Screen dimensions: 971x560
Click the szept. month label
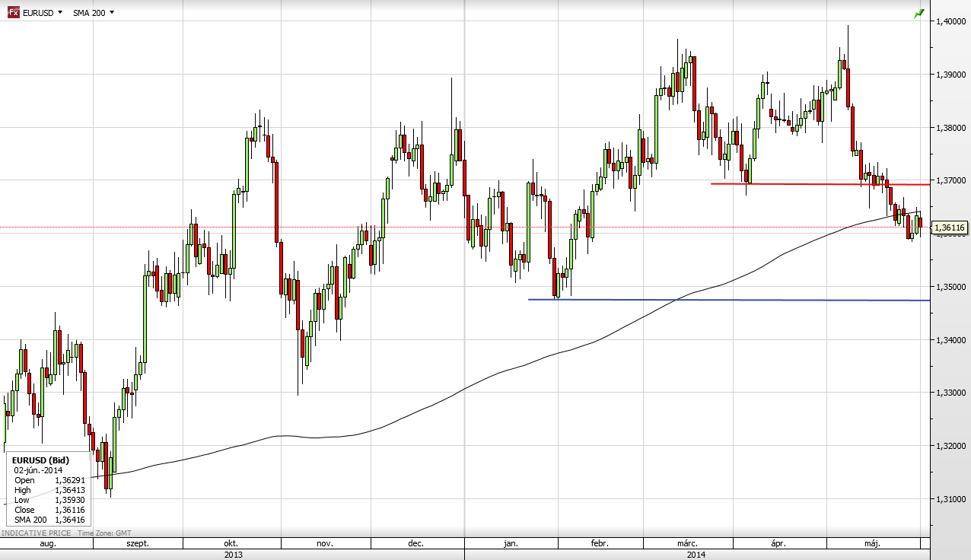click(x=138, y=544)
